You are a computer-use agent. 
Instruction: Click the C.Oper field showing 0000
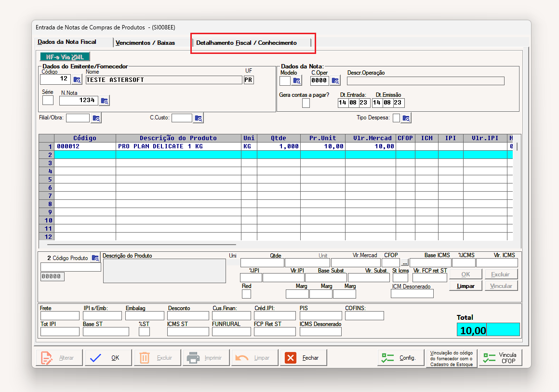point(319,81)
